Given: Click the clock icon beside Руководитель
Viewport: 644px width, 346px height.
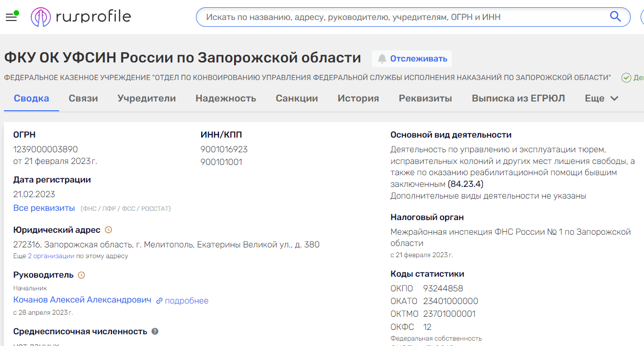Looking at the screenshot, I should click(81, 274).
